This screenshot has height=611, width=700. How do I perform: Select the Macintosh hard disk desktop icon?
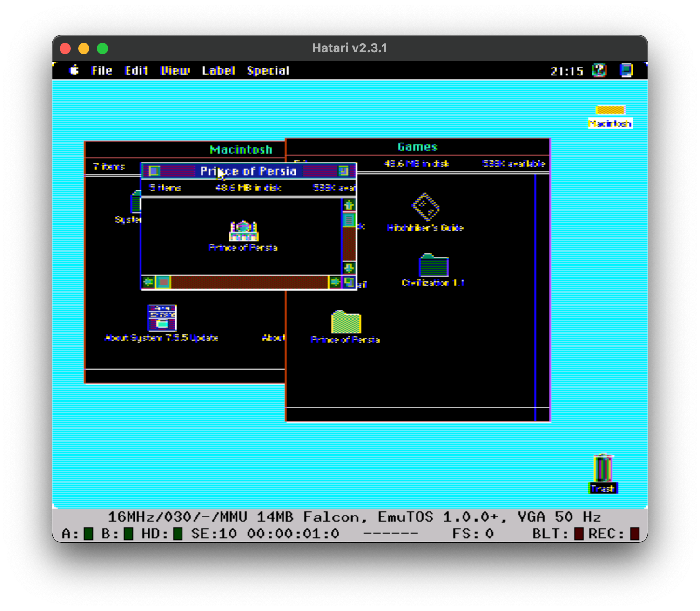(610, 116)
